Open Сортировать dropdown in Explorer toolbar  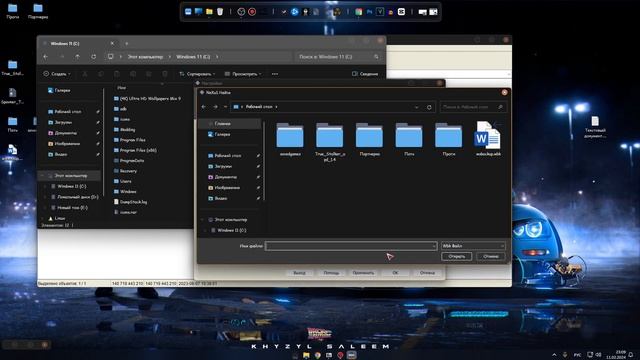point(197,74)
